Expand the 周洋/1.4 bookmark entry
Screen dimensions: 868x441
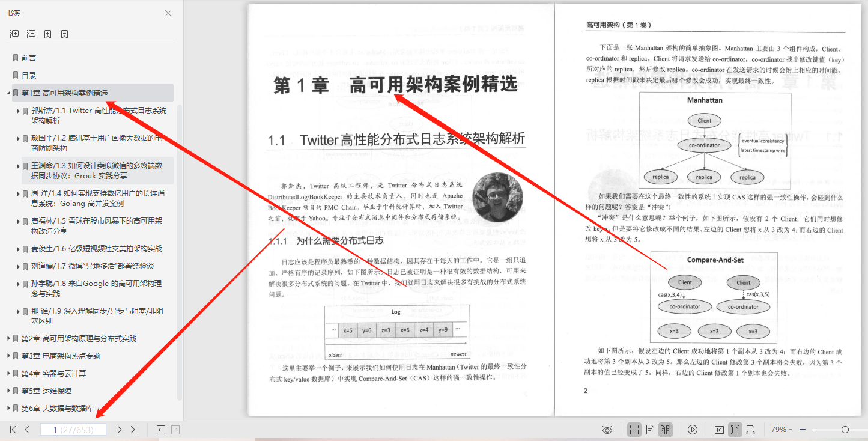click(x=18, y=193)
